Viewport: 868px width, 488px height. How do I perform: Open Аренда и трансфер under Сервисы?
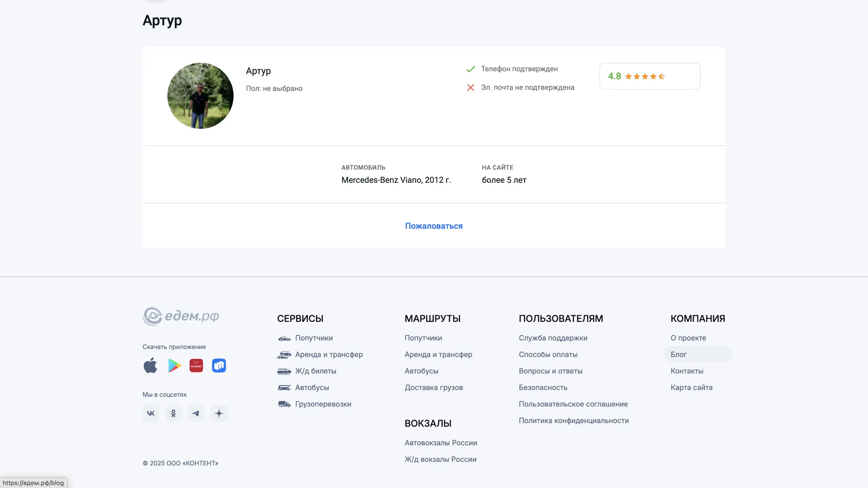coord(329,354)
